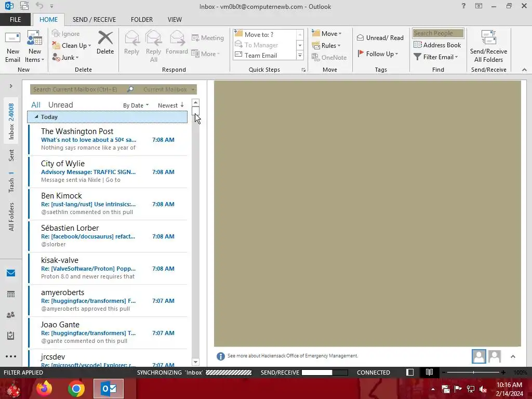Click the Mail navigation icon

pyautogui.click(x=11, y=273)
